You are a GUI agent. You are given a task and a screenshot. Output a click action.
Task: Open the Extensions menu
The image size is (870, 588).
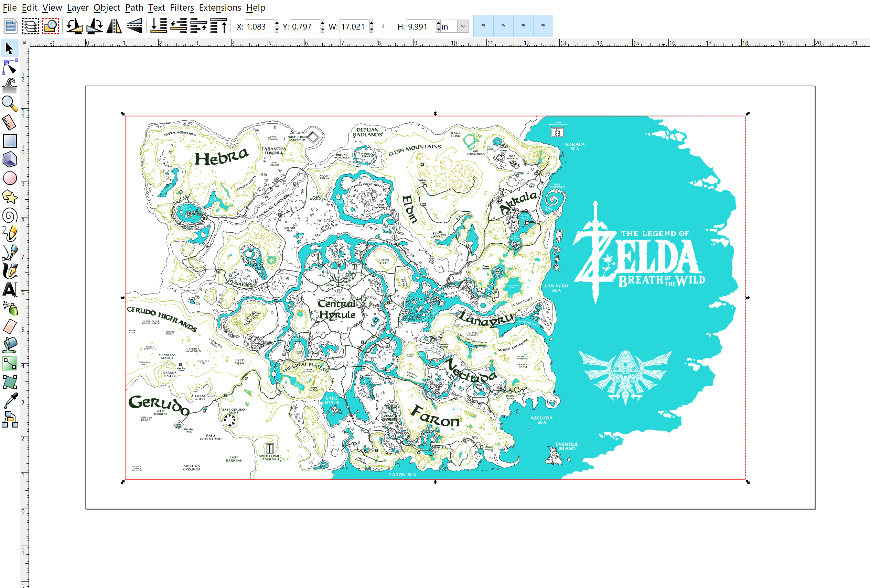(x=220, y=8)
